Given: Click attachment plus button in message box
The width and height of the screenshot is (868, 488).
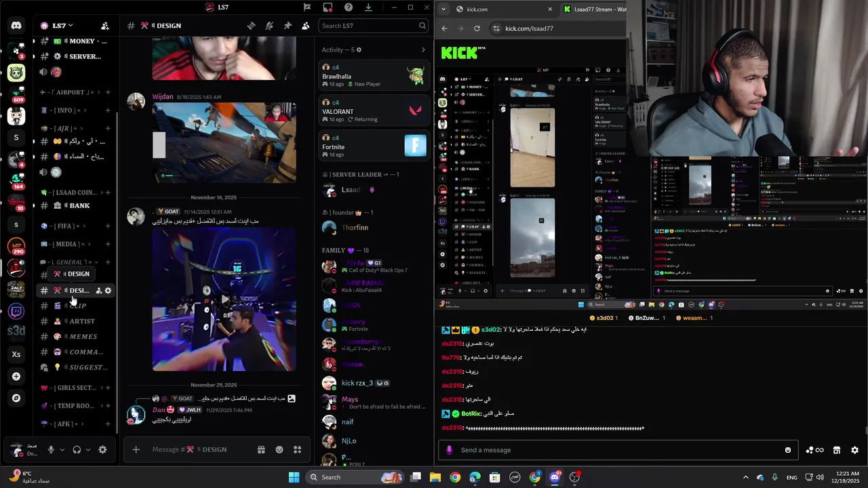Looking at the screenshot, I should pos(136,449).
